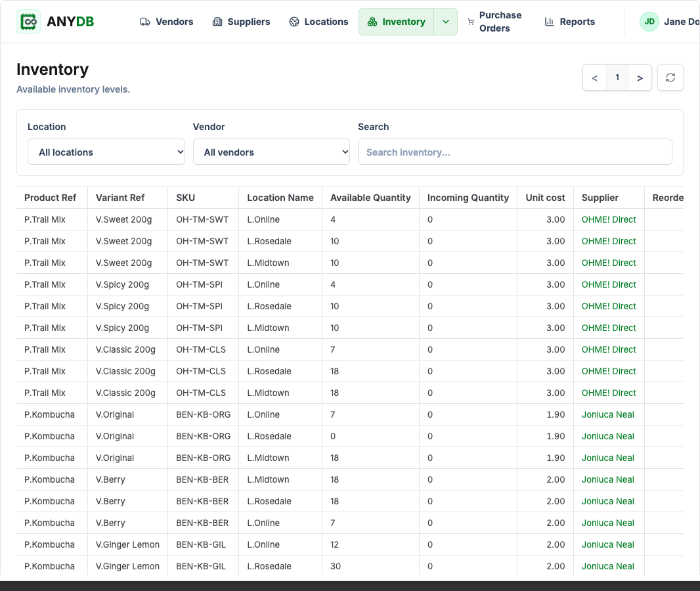Click the Location Name column header

[280, 198]
